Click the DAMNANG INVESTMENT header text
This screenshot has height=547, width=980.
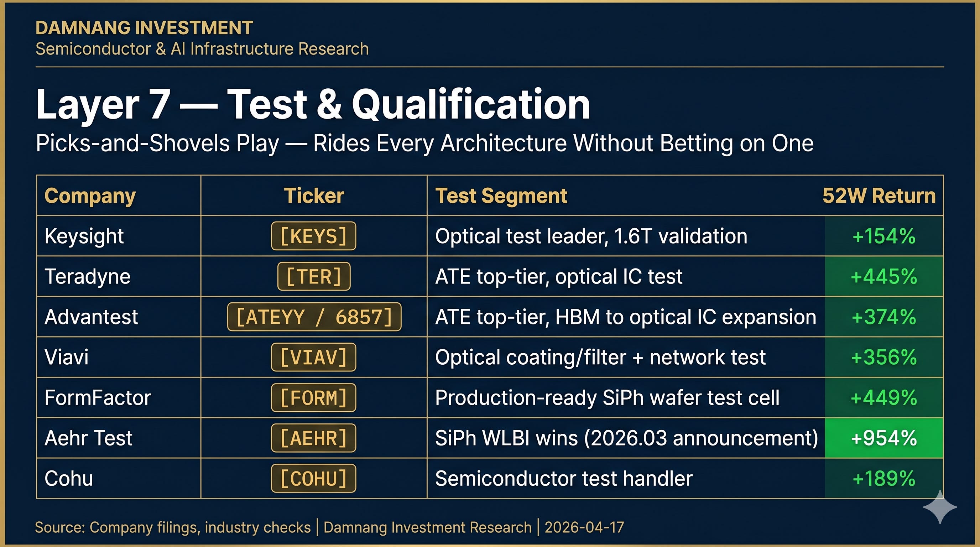(144, 28)
